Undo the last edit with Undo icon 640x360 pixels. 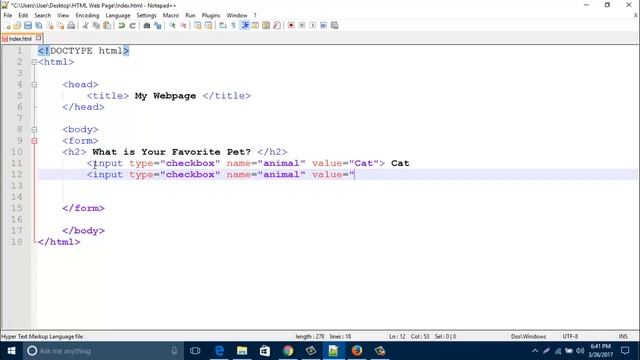(121, 26)
